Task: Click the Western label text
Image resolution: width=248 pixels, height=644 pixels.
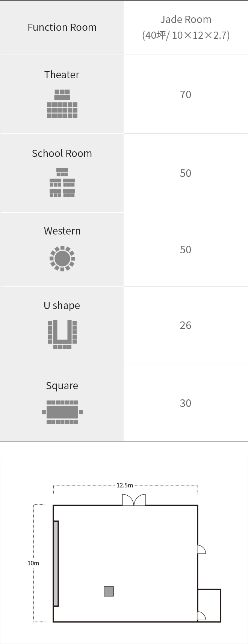Action: pos(62,231)
